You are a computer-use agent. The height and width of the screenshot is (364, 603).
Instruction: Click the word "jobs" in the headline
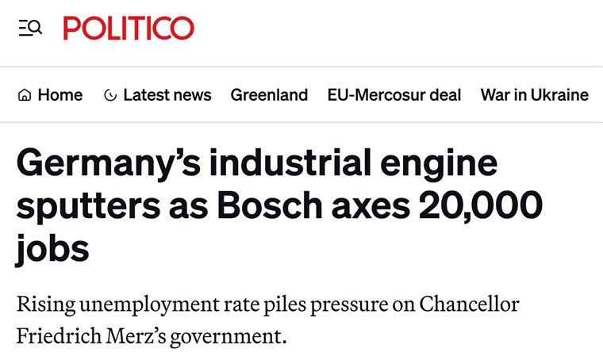(52, 251)
